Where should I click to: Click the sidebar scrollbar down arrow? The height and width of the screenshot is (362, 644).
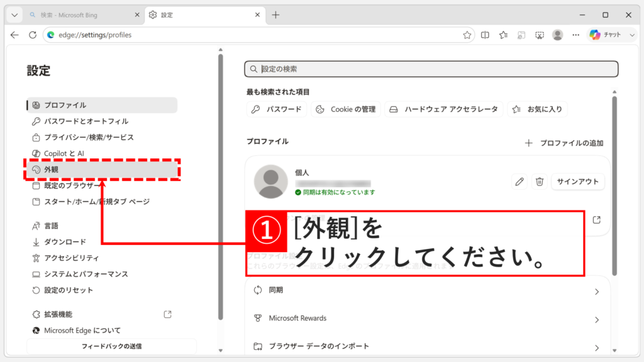point(221,351)
